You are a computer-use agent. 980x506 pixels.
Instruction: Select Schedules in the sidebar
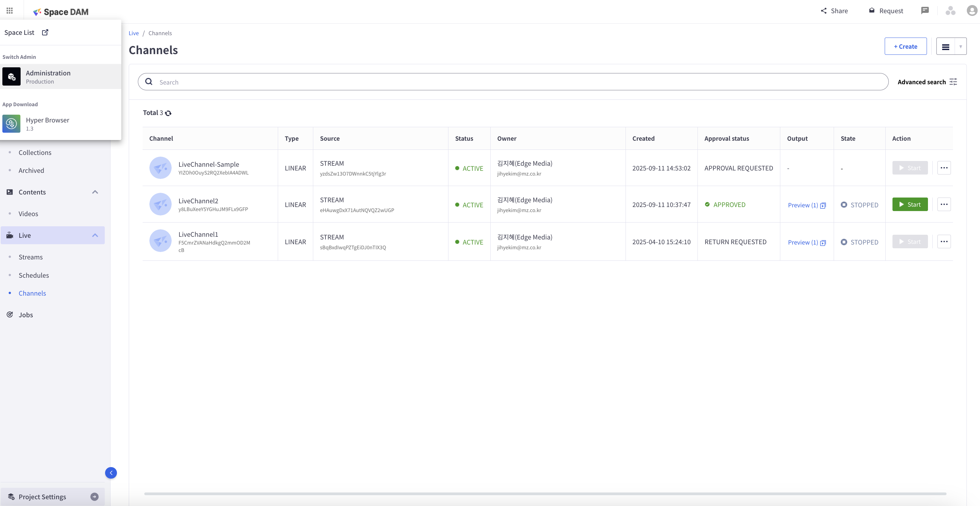pyautogui.click(x=33, y=275)
